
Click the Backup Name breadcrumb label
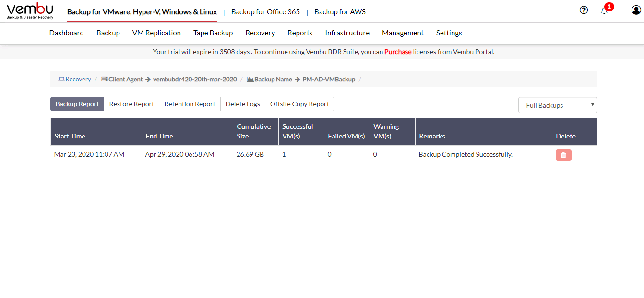click(273, 79)
